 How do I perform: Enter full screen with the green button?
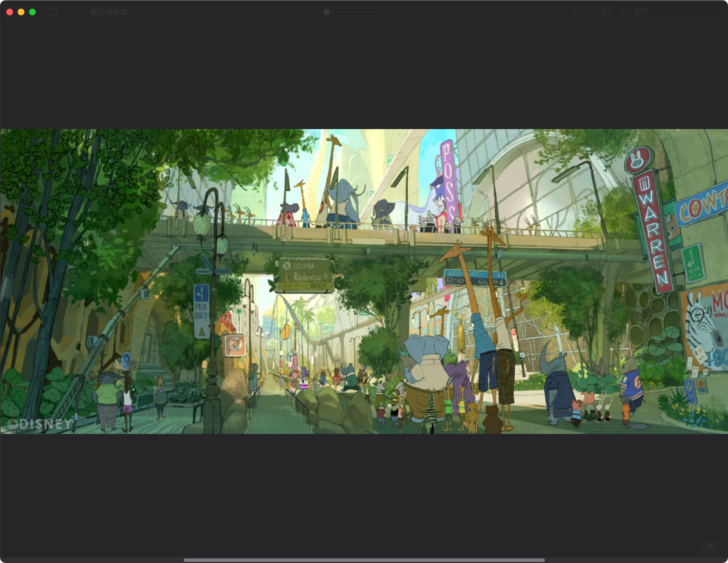32,12
